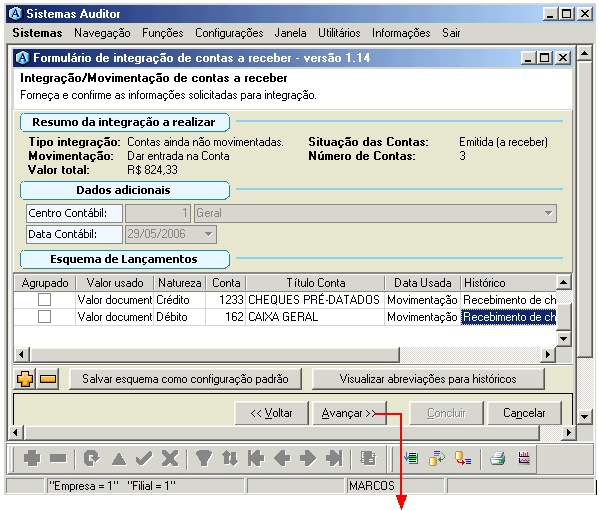Viewport: 599px width, 510px height.
Task: Select the highlighted Histórico cell of CAIXA GERAL
Action: point(508,317)
